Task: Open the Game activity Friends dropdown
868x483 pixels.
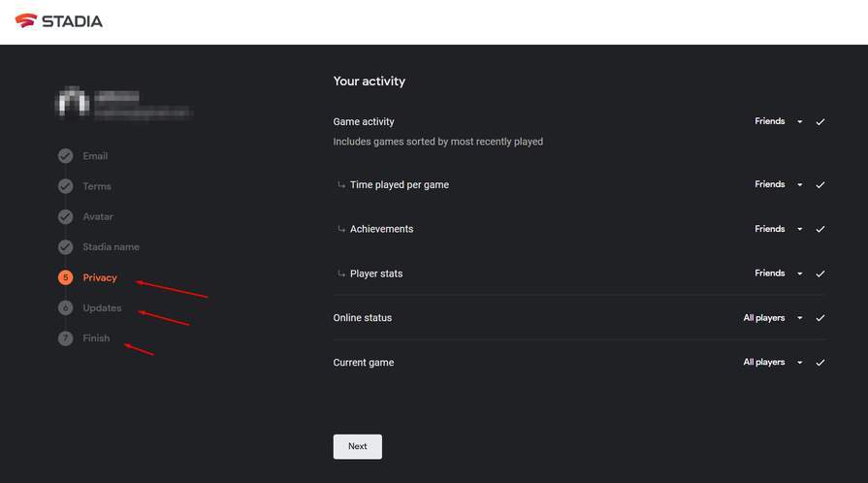Action: [778, 122]
